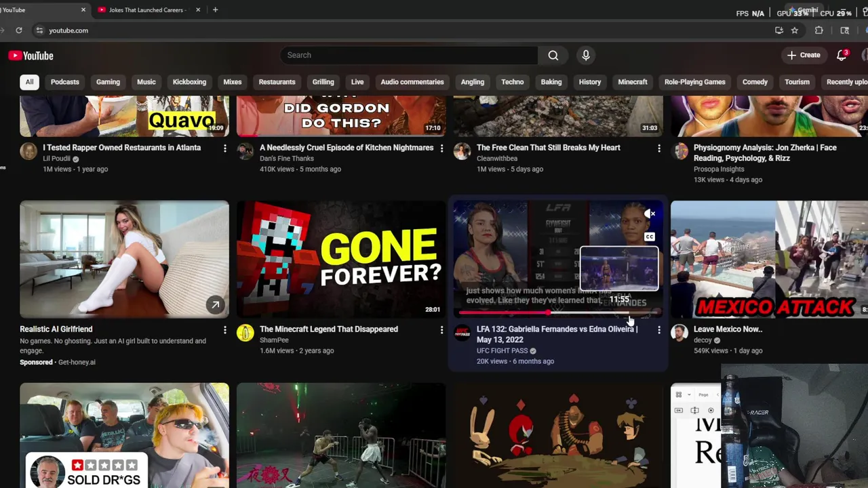This screenshot has height=488, width=868.
Task: Select the Grilling filter chip
Action: click(323, 82)
